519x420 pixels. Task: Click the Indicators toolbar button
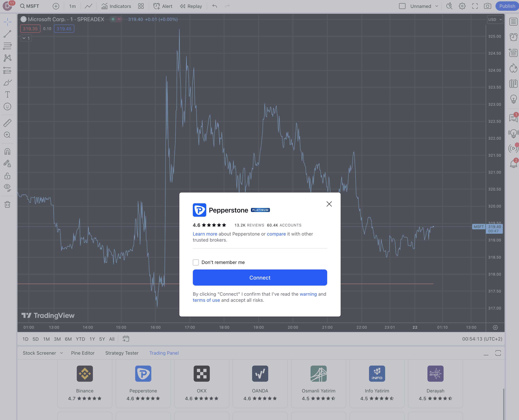coord(116,6)
